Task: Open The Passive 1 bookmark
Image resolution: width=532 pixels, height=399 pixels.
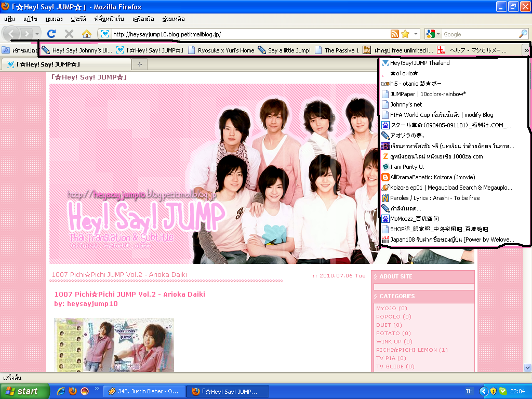Action: click(337, 50)
